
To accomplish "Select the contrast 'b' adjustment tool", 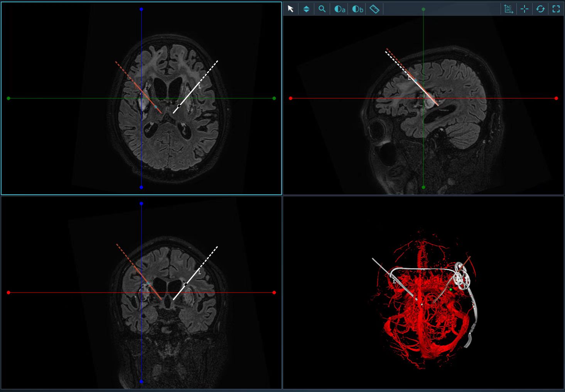I will pos(358,9).
